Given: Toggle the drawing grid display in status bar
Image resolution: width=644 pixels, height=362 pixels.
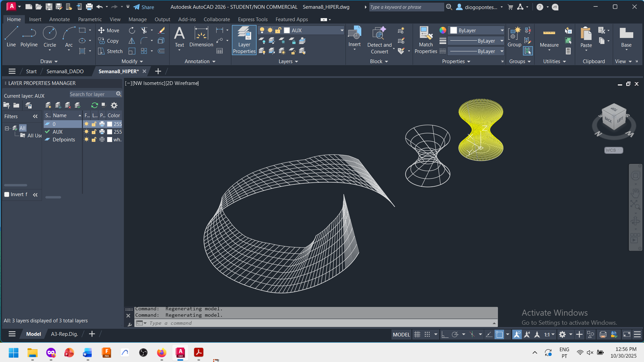Looking at the screenshot, I should point(417,334).
